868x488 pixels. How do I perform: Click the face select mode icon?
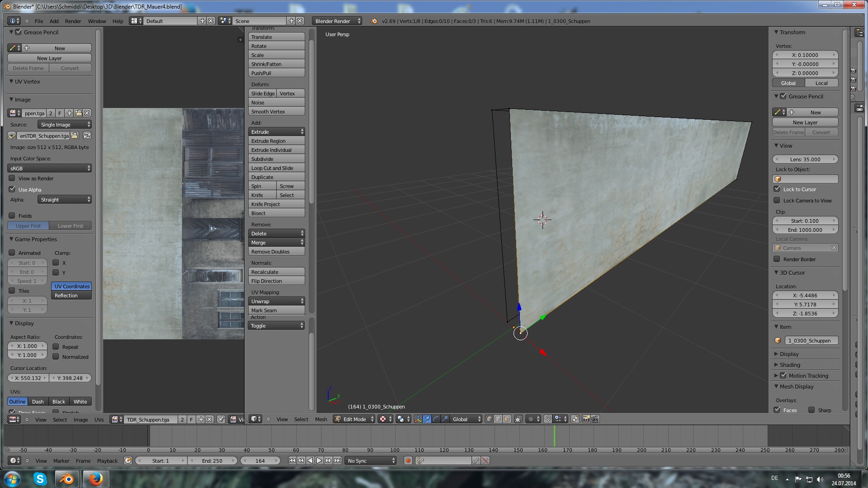[x=507, y=419]
